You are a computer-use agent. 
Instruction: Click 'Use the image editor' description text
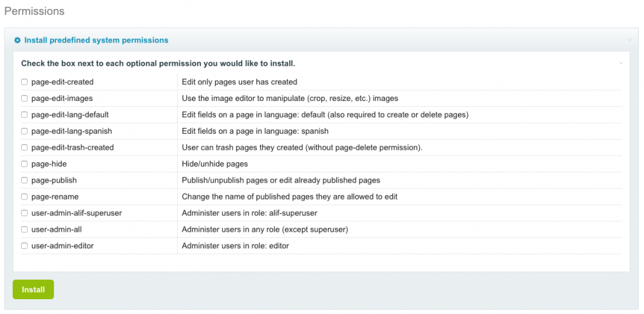[x=290, y=98]
